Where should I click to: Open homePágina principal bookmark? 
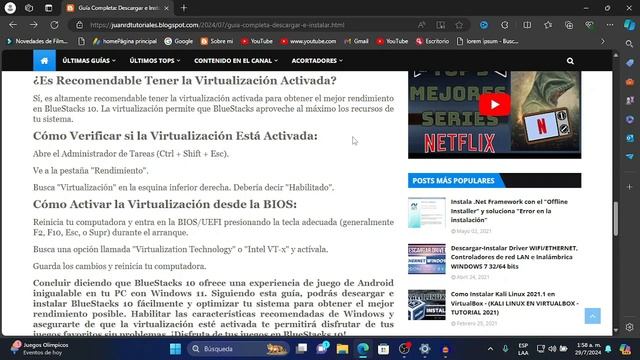click(x=124, y=41)
